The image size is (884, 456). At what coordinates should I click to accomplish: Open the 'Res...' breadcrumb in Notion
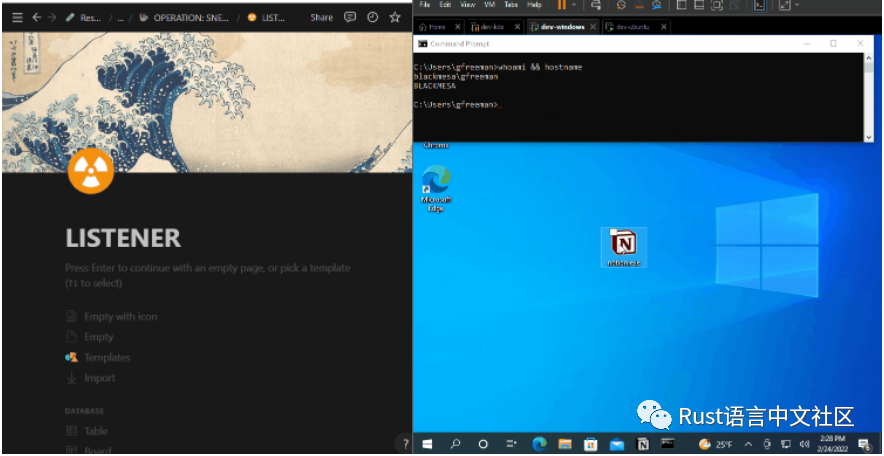83,17
